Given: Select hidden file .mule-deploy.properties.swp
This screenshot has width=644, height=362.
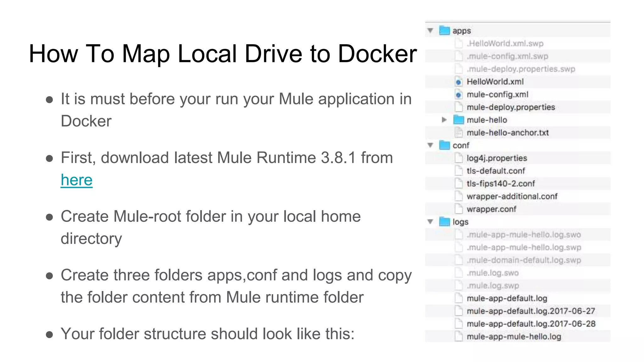Looking at the screenshot, I should point(521,69).
